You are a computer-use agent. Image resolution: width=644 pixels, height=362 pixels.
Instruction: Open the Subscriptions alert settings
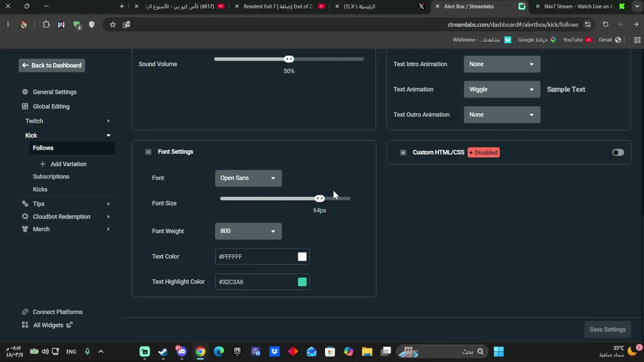[51, 176]
